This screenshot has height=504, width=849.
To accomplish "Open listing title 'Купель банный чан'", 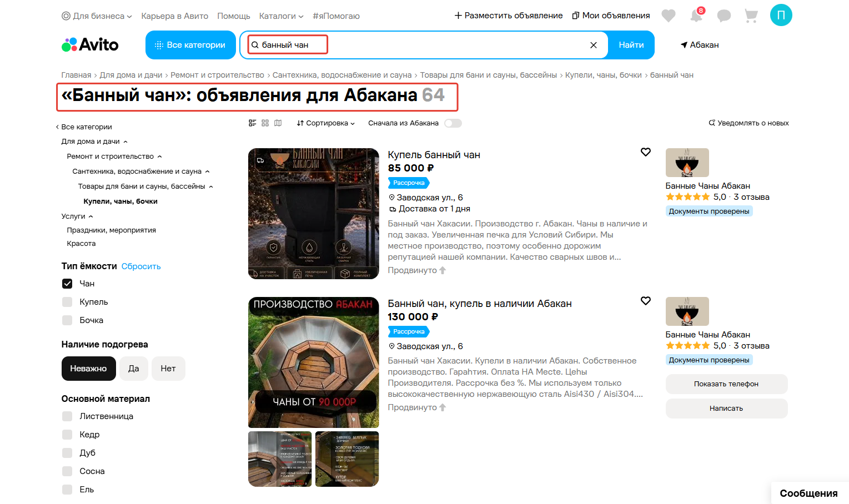I will [x=434, y=155].
